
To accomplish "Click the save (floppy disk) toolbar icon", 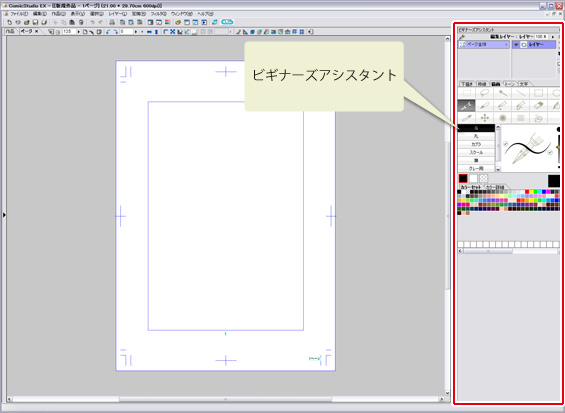I will (35, 22).
